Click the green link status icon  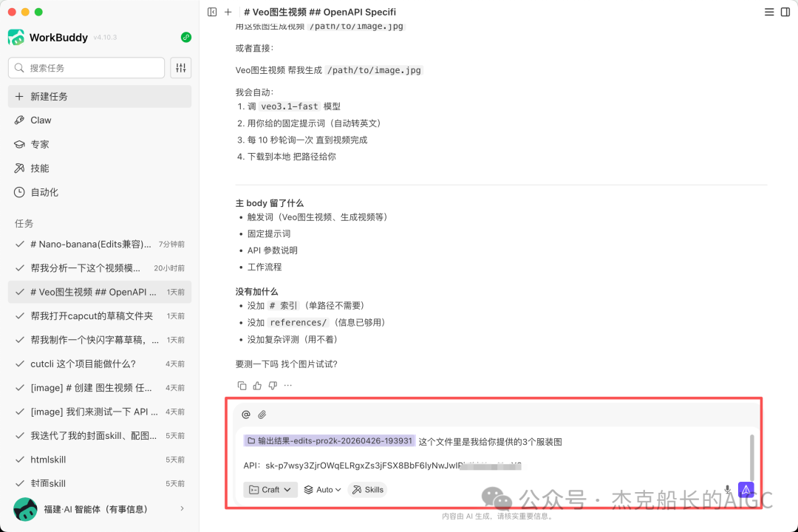coord(186,37)
